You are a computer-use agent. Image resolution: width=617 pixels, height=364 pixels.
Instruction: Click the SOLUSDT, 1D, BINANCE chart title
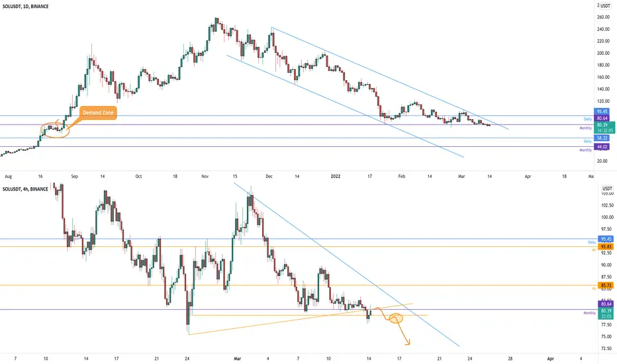pos(26,7)
